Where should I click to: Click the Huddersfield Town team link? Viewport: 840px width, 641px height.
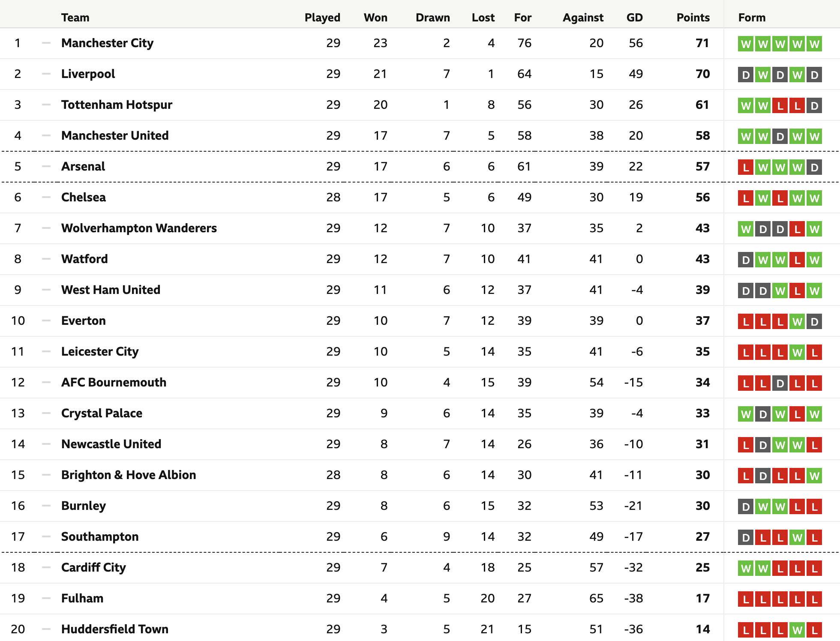pyautogui.click(x=114, y=629)
